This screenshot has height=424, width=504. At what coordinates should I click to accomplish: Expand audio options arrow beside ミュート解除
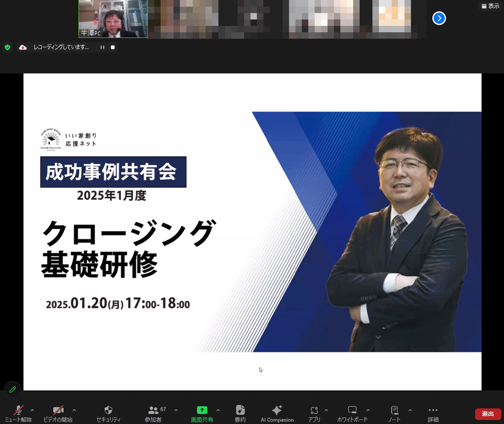pos(33,410)
